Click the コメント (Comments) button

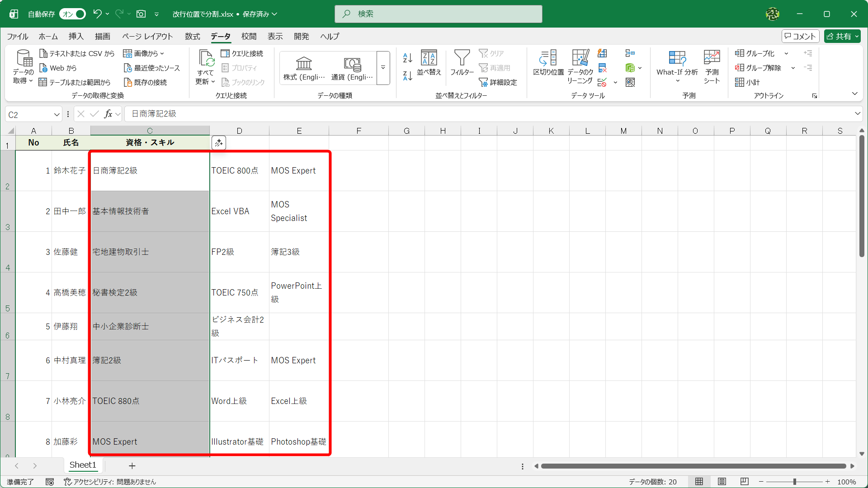click(800, 37)
